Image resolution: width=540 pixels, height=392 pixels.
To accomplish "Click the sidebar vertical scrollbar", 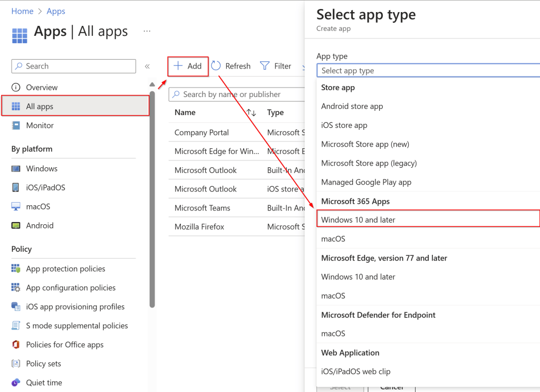I will (x=152, y=200).
